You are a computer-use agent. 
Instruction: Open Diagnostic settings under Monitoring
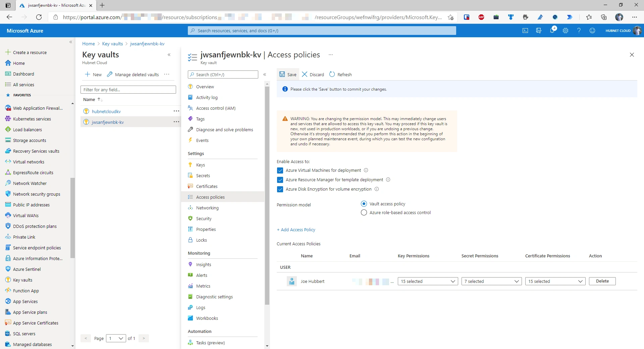click(x=214, y=297)
